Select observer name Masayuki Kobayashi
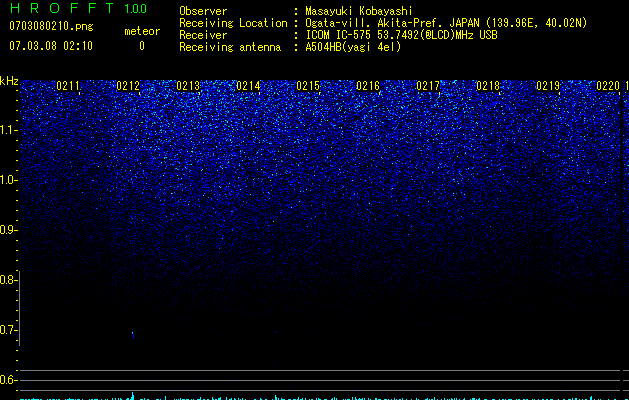This screenshot has height=400, width=629. coord(359,12)
